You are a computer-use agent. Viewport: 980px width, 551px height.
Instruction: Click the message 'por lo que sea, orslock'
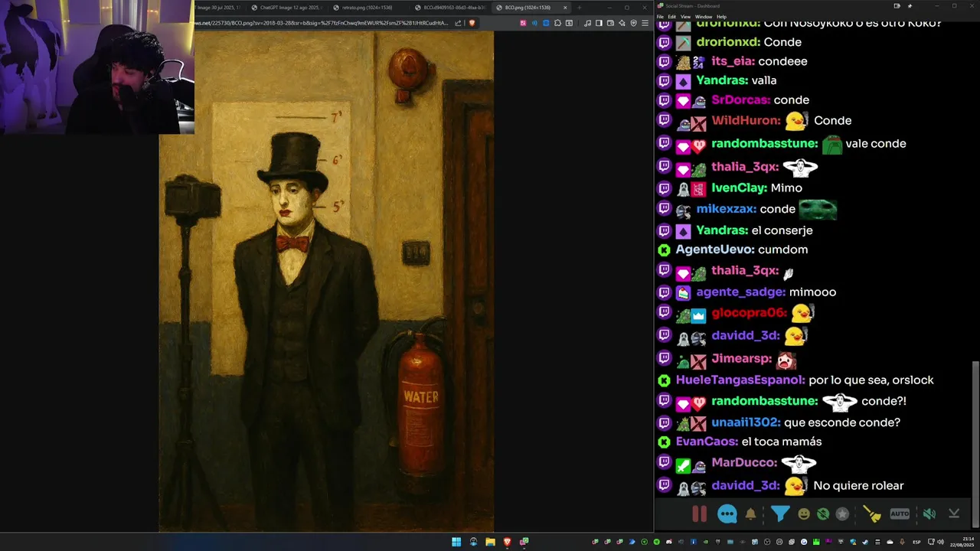[871, 380]
